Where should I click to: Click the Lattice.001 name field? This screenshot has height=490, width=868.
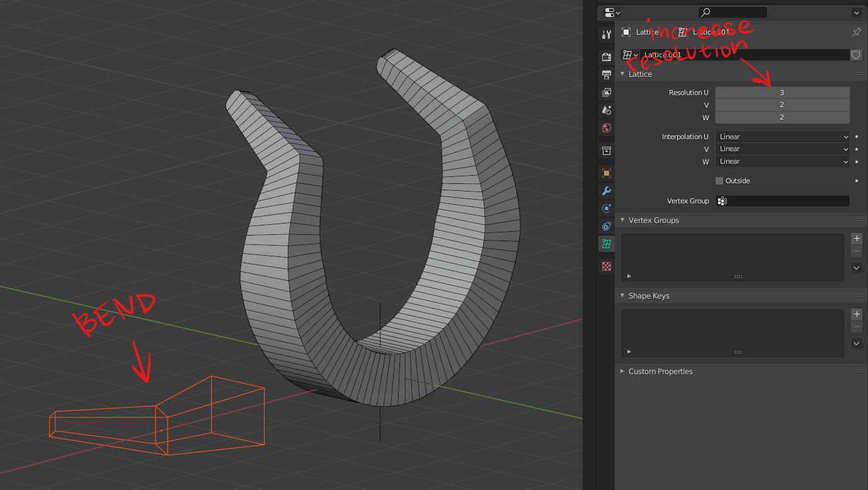(x=745, y=55)
